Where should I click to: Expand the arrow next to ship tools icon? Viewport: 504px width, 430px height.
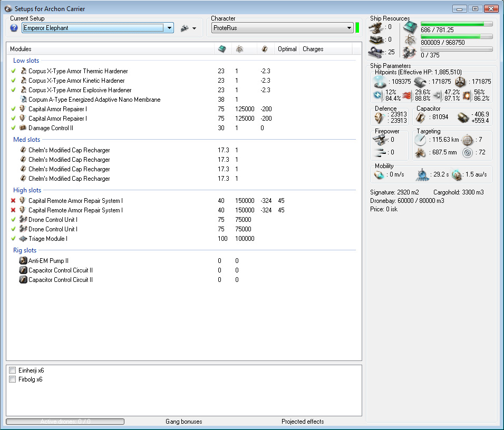[194, 28]
